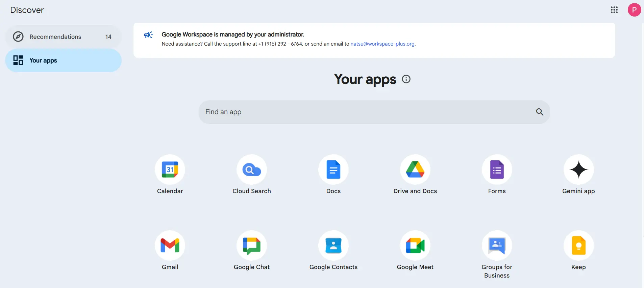This screenshot has width=644, height=288.
Task: Open the Google Meet icon
Action: [415, 245]
